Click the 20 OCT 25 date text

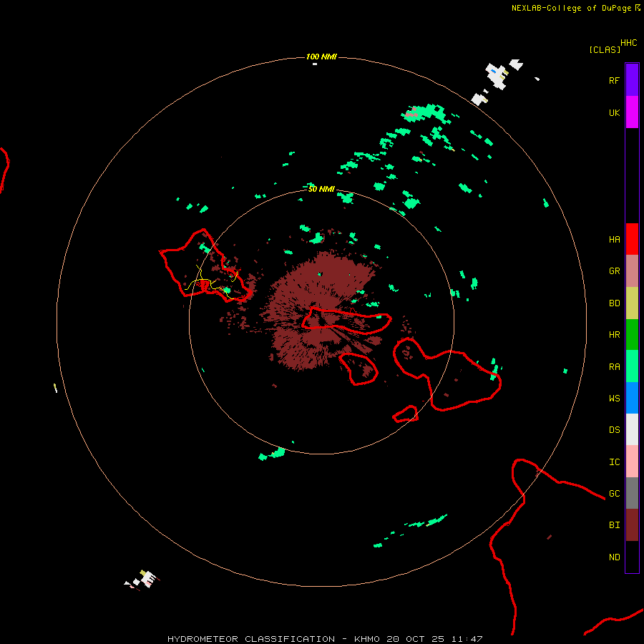416,639
